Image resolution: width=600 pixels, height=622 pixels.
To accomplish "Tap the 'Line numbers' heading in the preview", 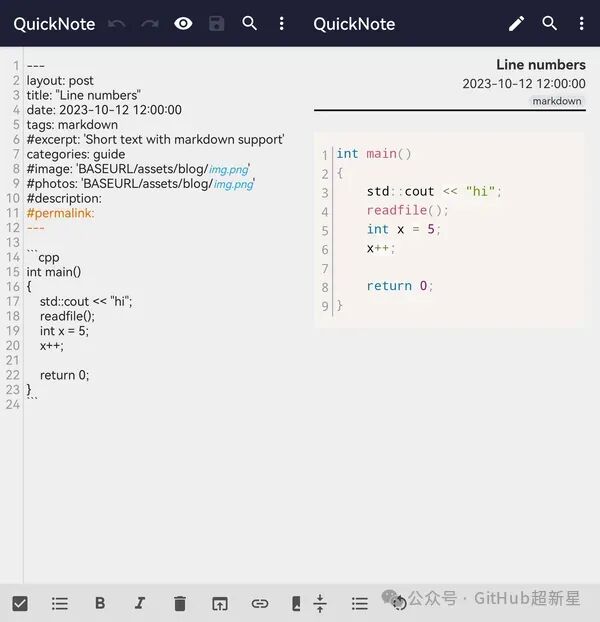I will (541, 65).
